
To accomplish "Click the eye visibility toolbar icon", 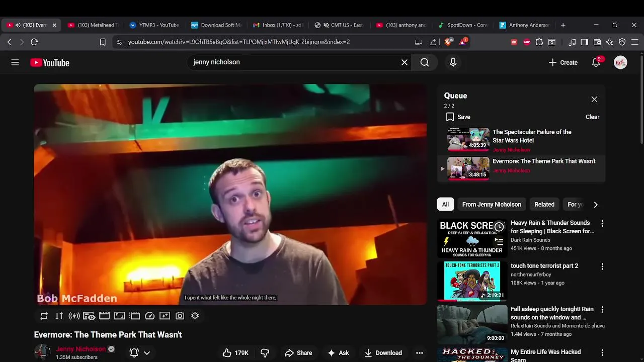I will coord(89,316).
